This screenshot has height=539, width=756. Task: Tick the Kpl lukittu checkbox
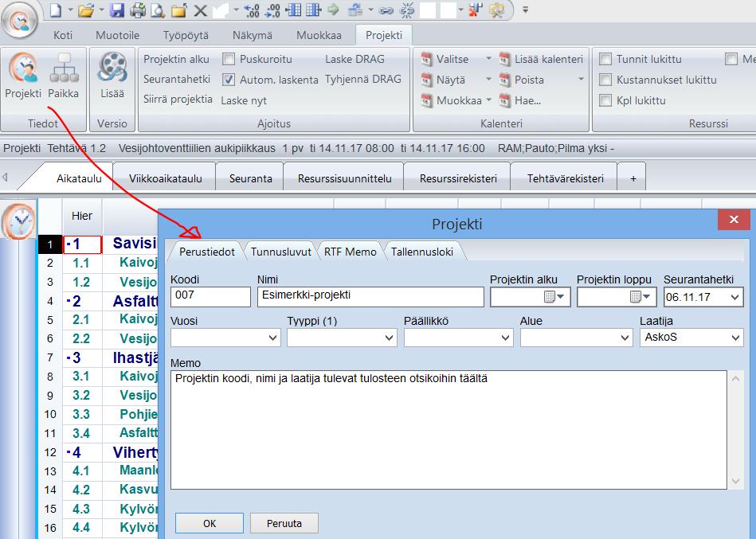605,100
